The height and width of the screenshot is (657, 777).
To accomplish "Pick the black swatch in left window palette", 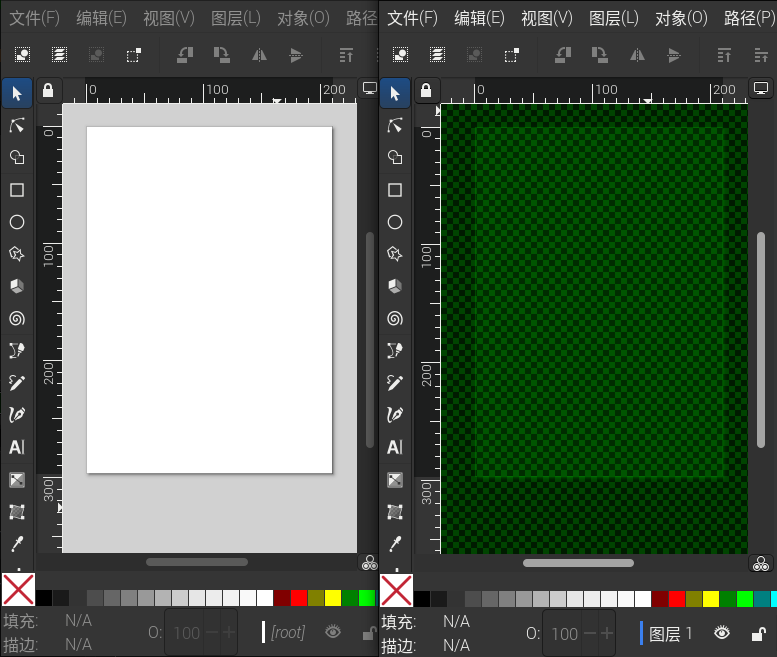I will coord(44,598).
